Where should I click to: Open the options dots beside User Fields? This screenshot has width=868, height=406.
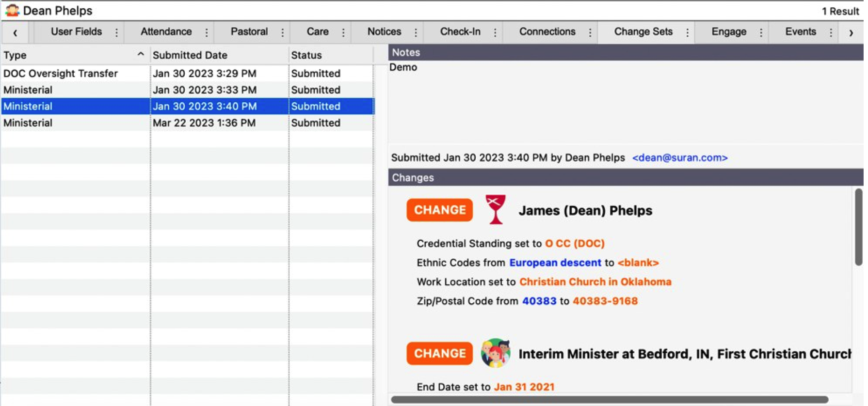coord(116,32)
